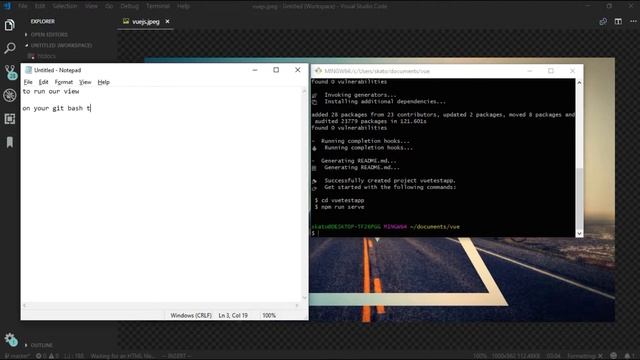Open the Search view in the VS Code activity bar

(x=9, y=48)
